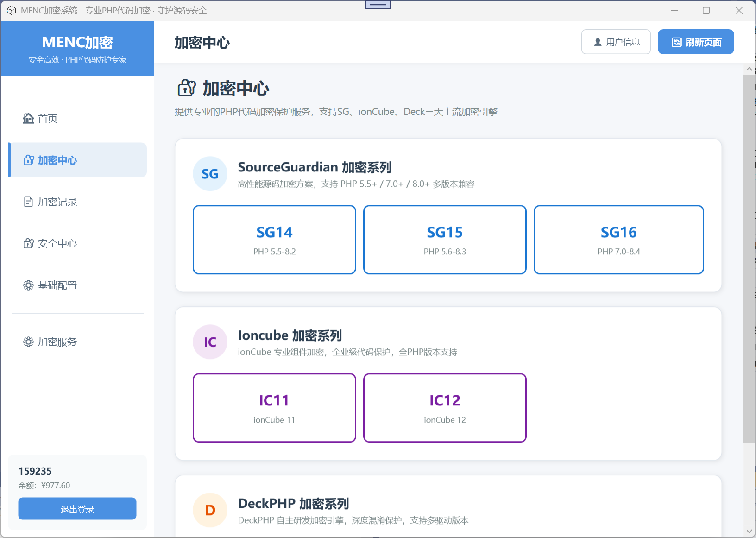This screenshot has height=538, width=756.
Task: Click the home icon beside 首页
Action: click(28, 119)
